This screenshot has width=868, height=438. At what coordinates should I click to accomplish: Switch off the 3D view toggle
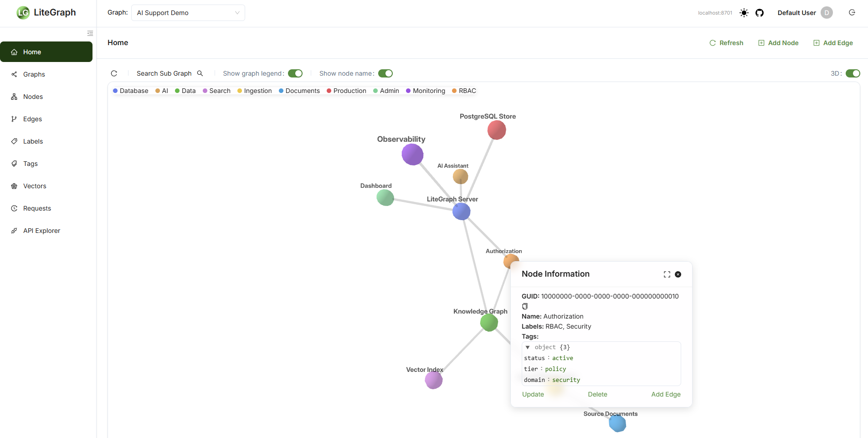(853, 73)
